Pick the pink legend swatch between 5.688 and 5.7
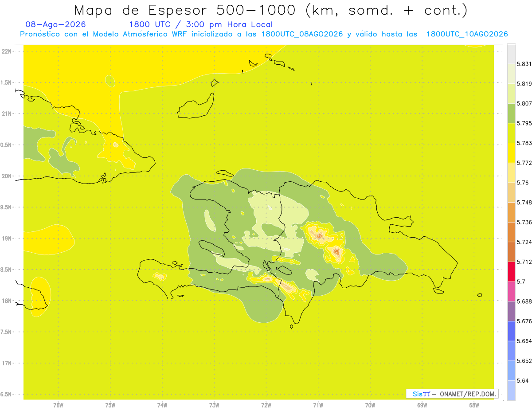The width and height of the screenshot is (532, 411). [512, 291]
